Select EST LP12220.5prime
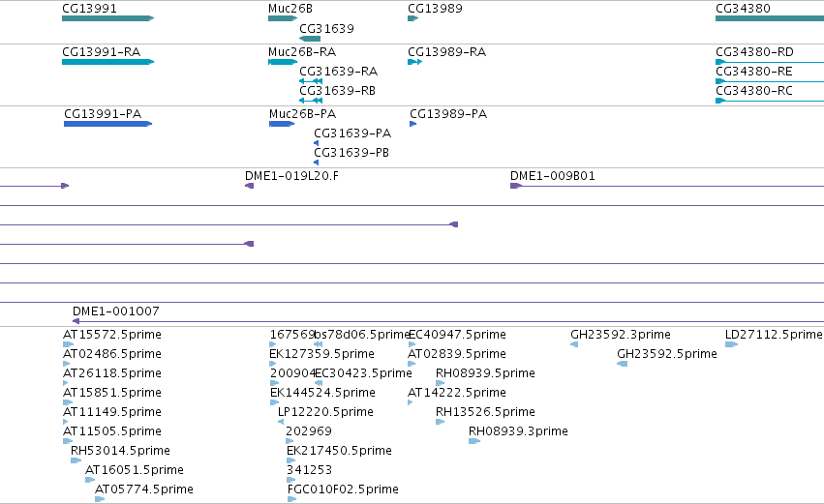 tap(325, 412)
